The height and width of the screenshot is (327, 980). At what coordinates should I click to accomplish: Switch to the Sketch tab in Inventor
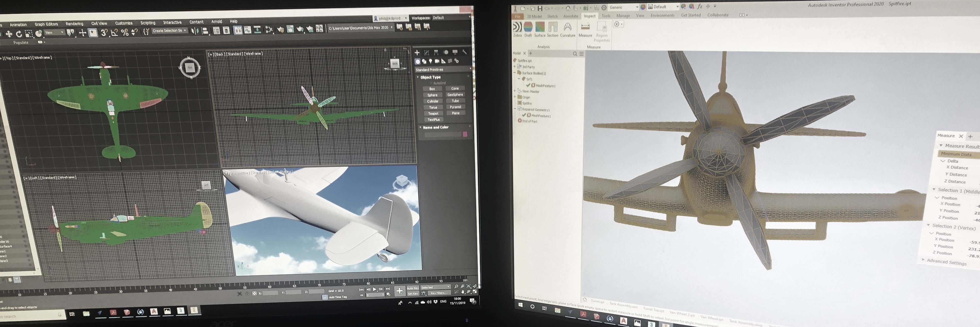coord(552,16)
